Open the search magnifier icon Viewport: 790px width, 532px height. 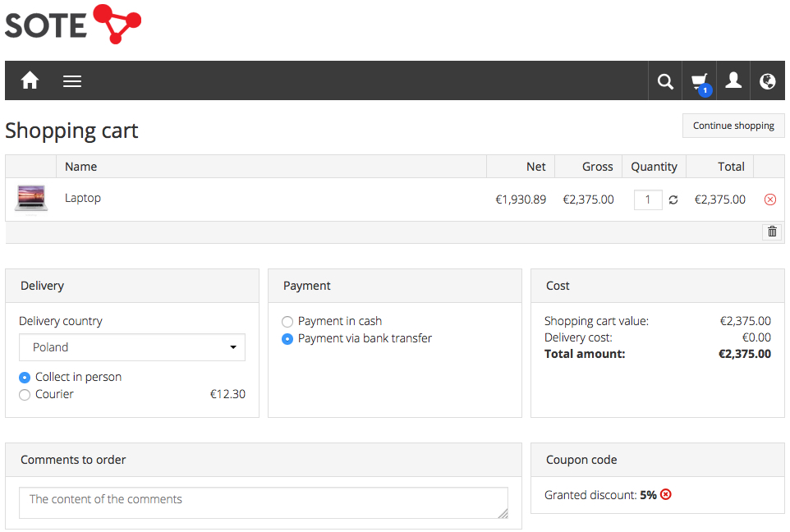pos(665,80)
